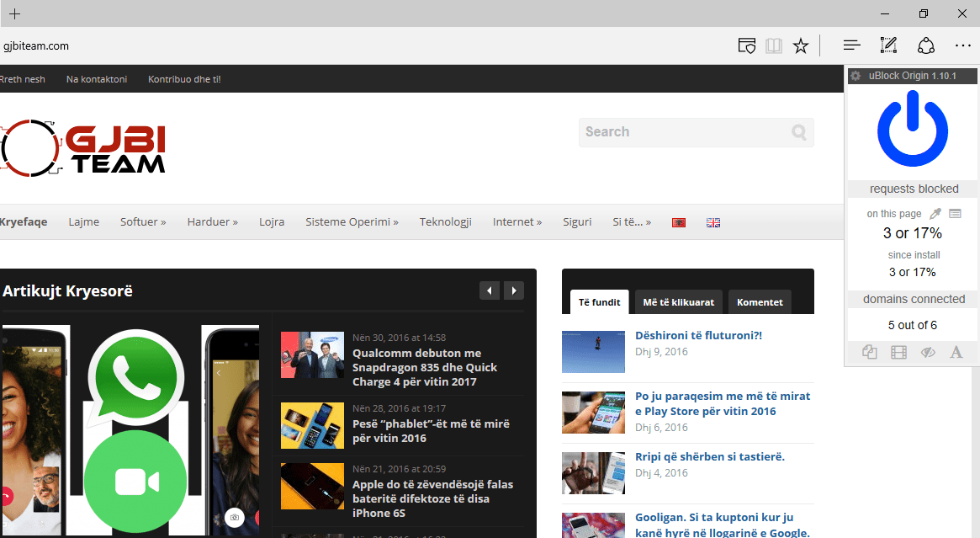
Task: Click uBlock's block pop-ups icon
Action: coord(869,352)
